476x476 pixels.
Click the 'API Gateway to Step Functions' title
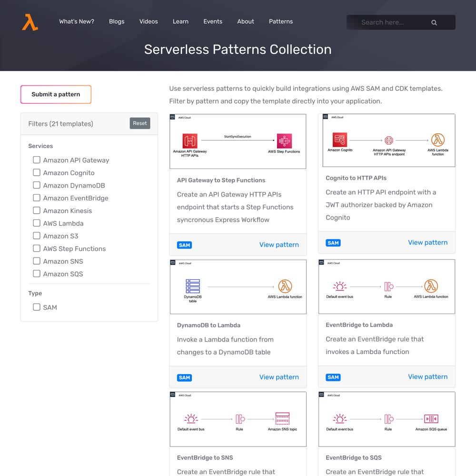(x=221, y=180)
